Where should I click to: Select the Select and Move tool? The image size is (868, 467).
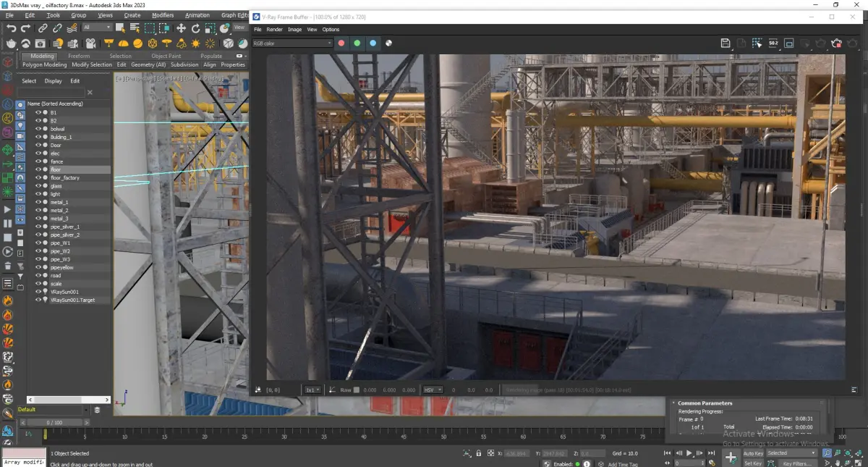click(181, 28)
